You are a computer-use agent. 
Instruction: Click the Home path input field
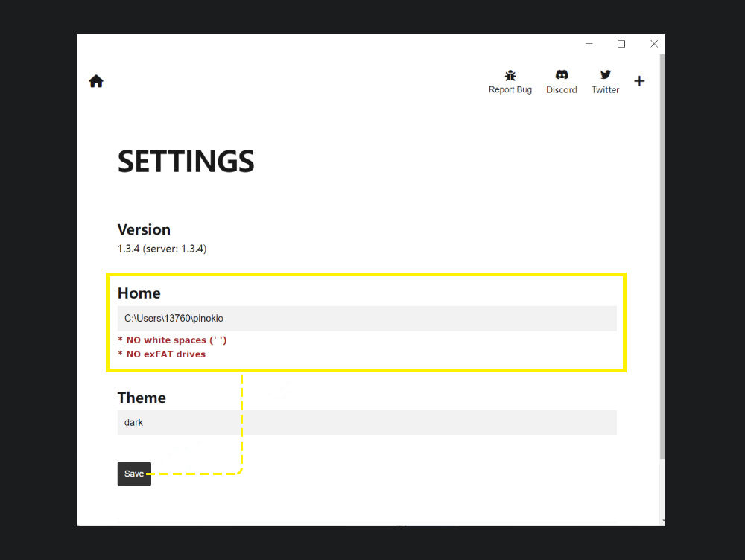pos(367,318)
